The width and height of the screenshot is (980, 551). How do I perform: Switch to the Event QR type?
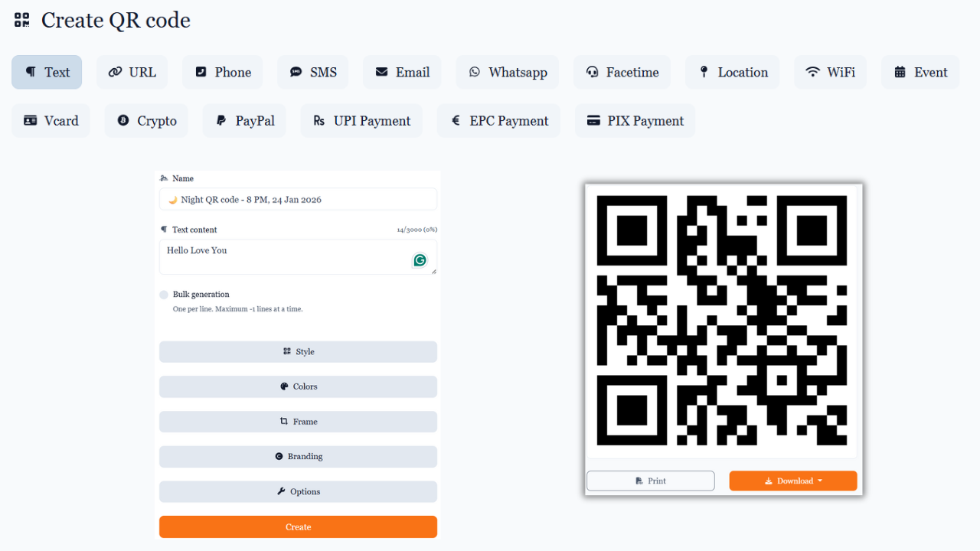click(920, 72)
